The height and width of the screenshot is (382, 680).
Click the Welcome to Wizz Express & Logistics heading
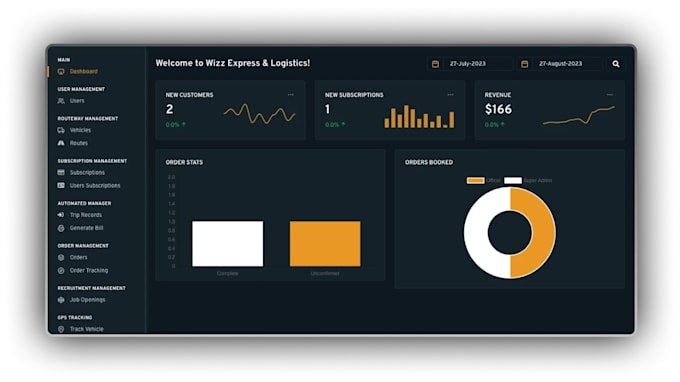pyautogui.click(x=233, y=63)
